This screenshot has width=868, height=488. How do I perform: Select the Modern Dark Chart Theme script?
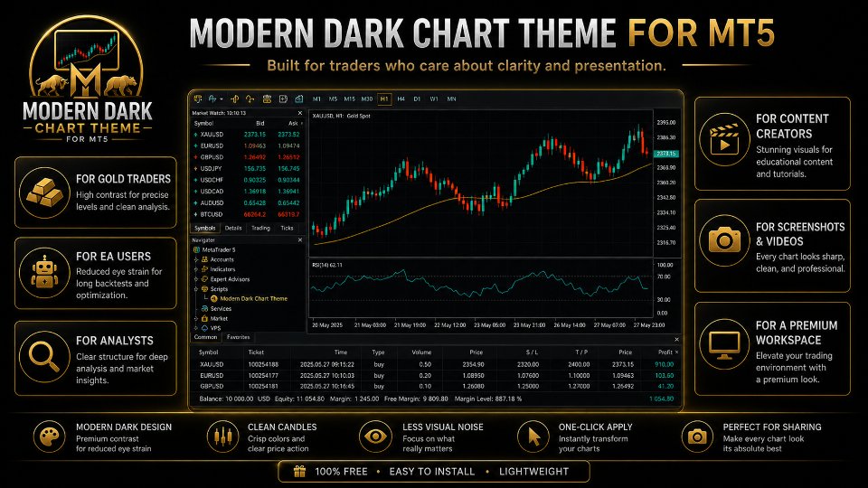tap(253, 299)
